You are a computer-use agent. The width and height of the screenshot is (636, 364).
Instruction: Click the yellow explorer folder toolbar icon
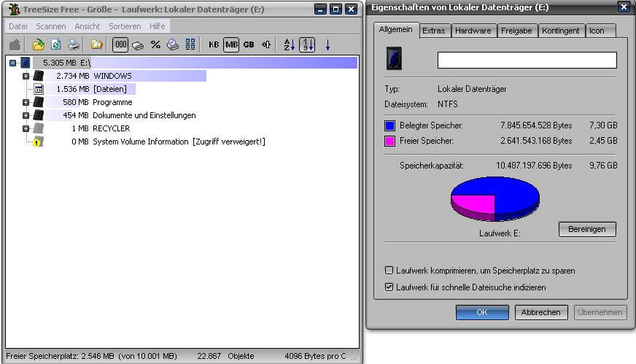click(x=96, y=44)
